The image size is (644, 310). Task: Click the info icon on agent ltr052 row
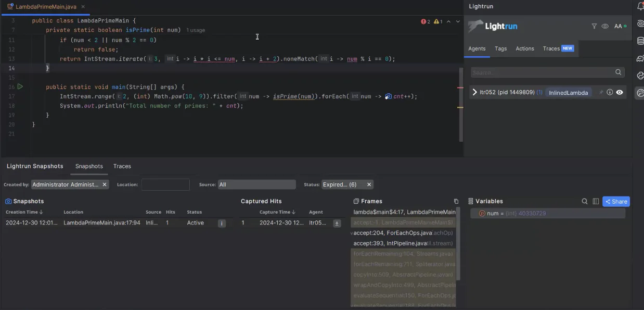[610, 92]
